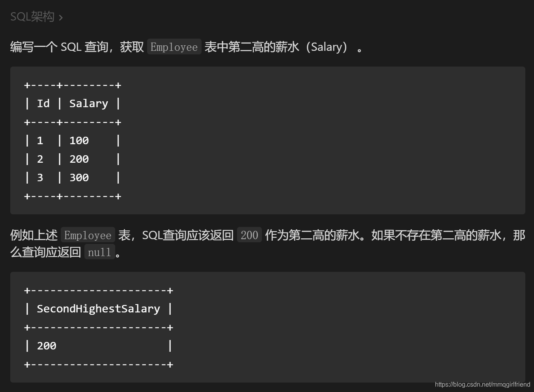Click the Salary column header

pyautogui.click(x=89, y=104)
